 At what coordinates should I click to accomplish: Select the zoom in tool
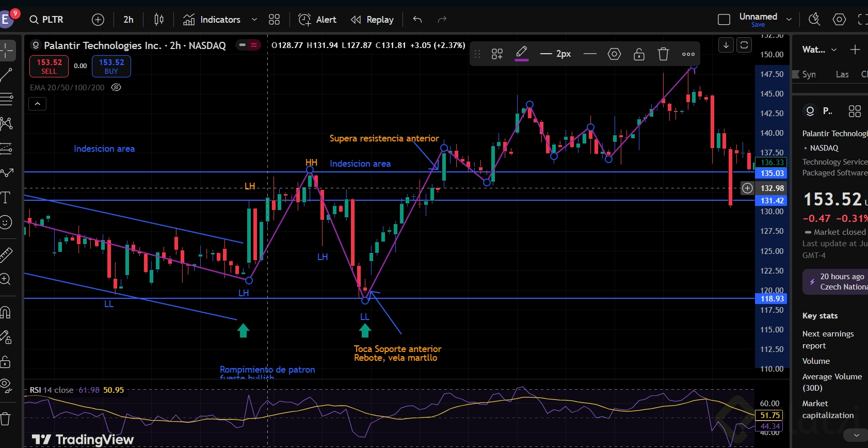point(5,279)
